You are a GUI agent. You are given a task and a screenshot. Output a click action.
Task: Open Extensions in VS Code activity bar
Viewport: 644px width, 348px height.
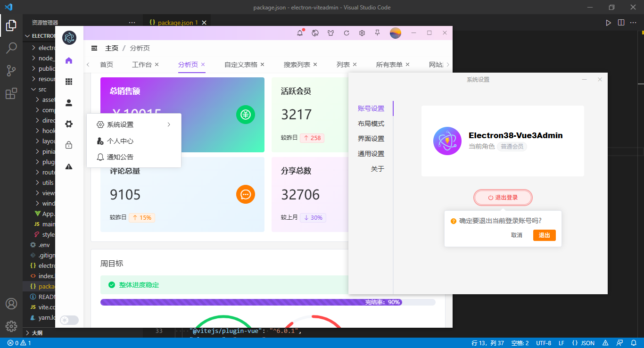[11, 93]
